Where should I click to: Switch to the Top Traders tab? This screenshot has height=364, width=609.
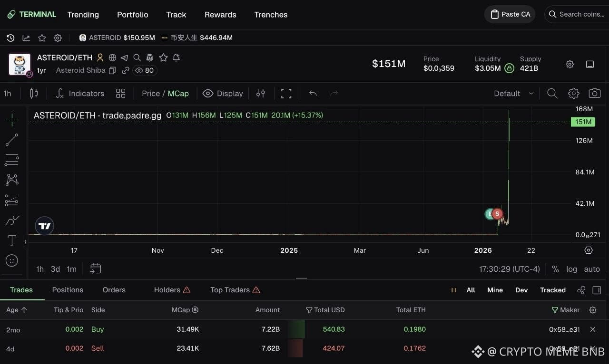pos(235,290)
